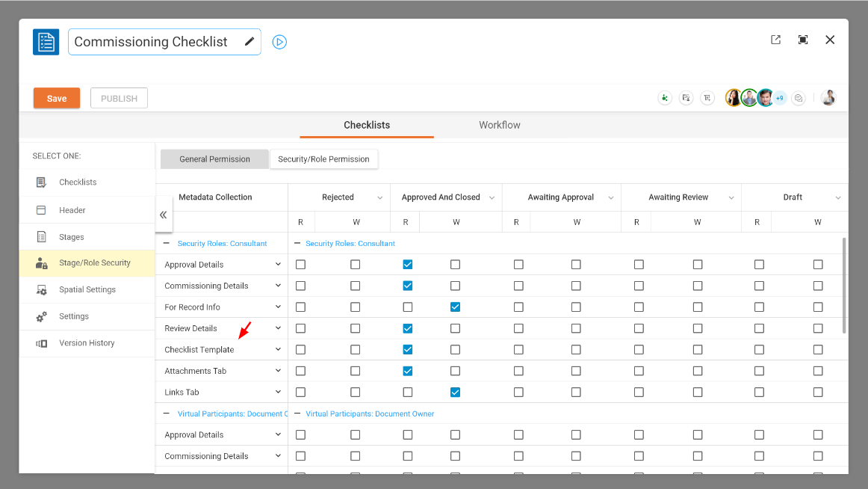
Task: Click right-side Security Roles: Consultant link
Action: pos(350,243)
